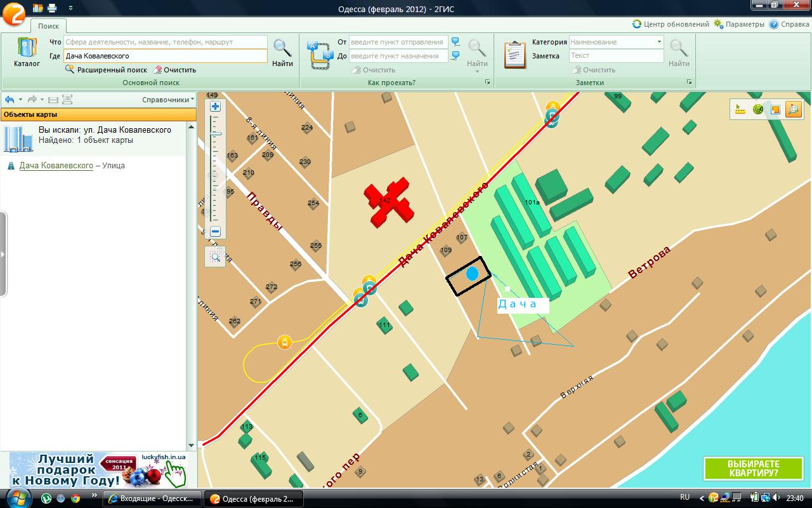Select the ruler distance measurement tool
This screenshot has width=812, height=508.
coord(740,109)
